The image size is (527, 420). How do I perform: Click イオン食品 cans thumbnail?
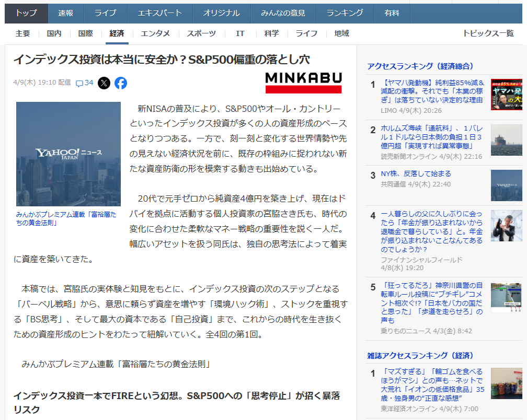tap(507, 383)
